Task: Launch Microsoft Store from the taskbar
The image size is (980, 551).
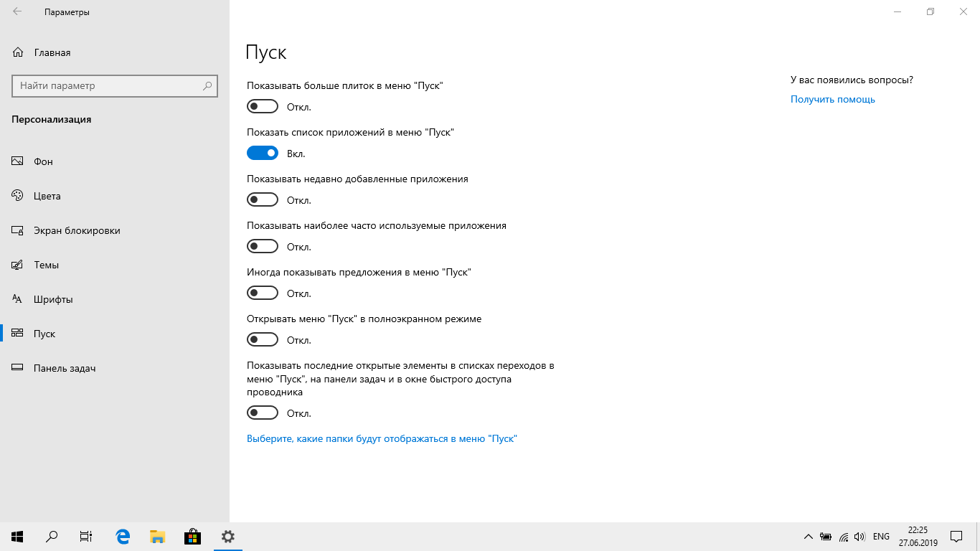Action: tap(192, 536)
